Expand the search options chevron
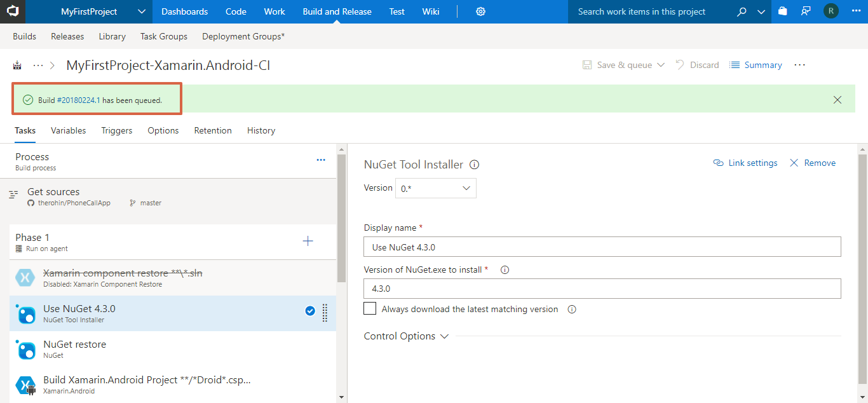This screenshot has width=868, height=403. (761, 11)
